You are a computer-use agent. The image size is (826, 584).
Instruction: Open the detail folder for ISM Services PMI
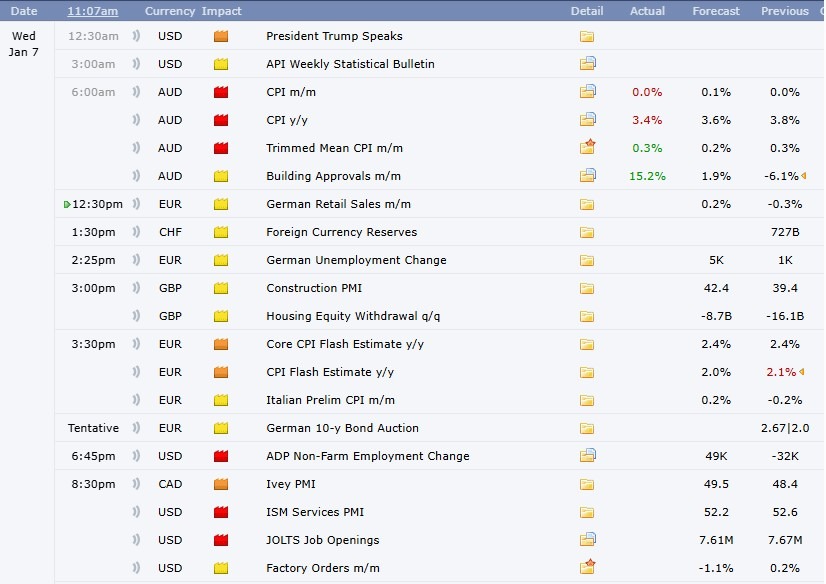588,512
